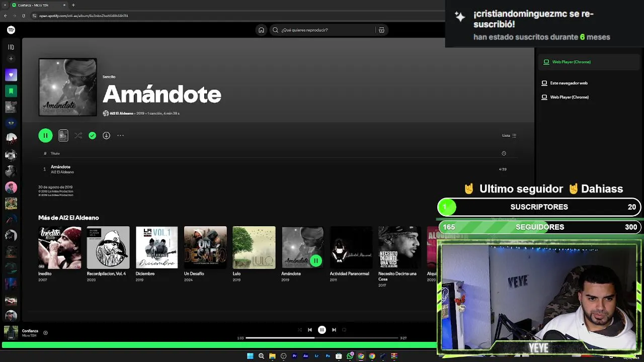Add Confianza to library plus icon
The image size is (644, 362).
point(45,332)
